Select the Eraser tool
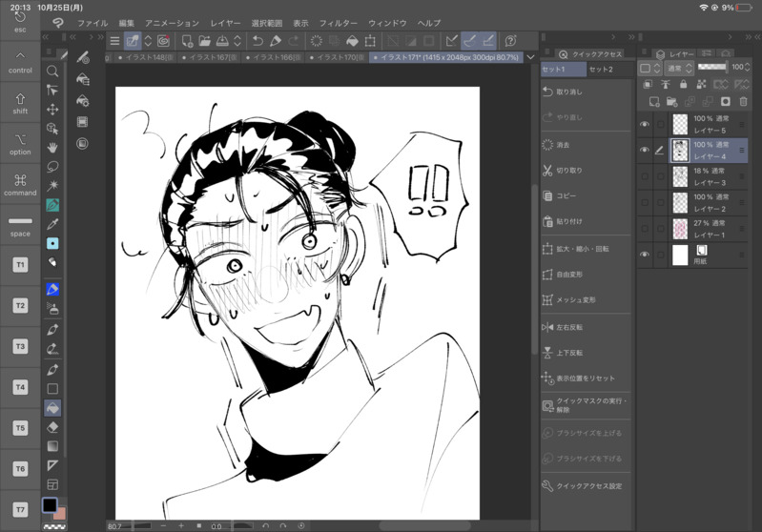The height and width of the screenshot is (532, 762). point(52,427)
